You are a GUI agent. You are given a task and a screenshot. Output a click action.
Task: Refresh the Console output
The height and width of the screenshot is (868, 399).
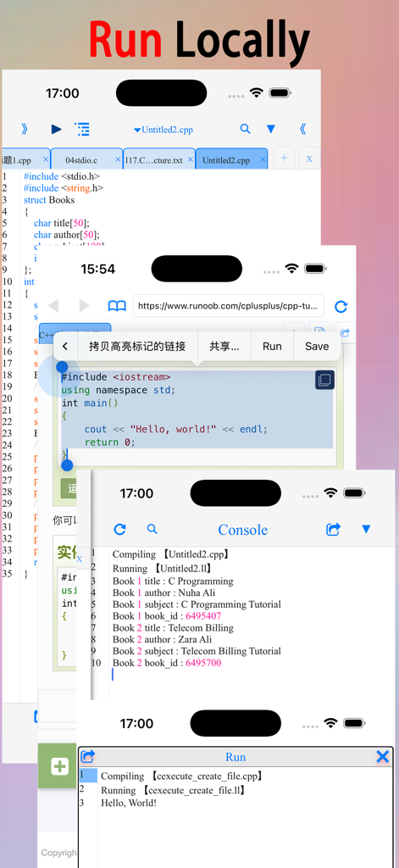coord(119,530)
